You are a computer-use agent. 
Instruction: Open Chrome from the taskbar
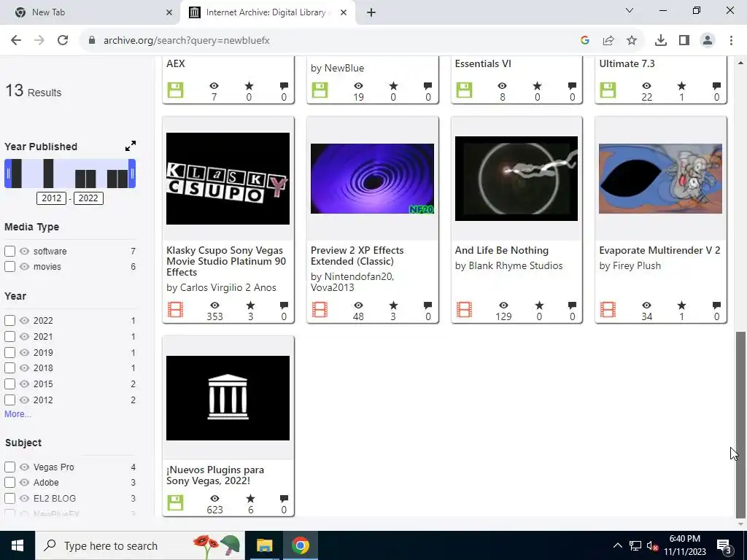tap(300, 545)
